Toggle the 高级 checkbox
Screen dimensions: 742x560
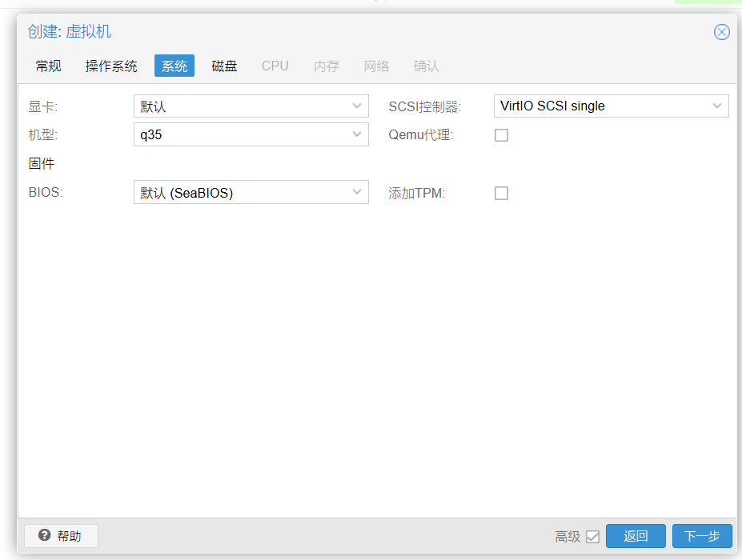tap(592, 536)
